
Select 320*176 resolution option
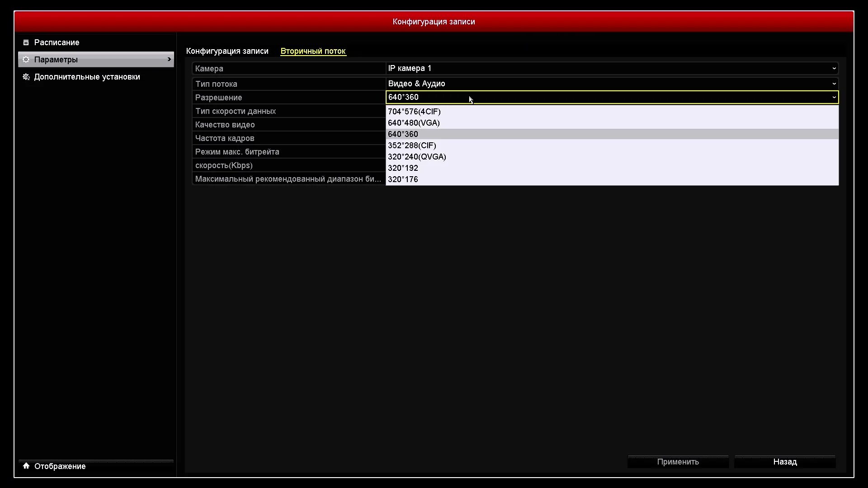tap(403, 179)
